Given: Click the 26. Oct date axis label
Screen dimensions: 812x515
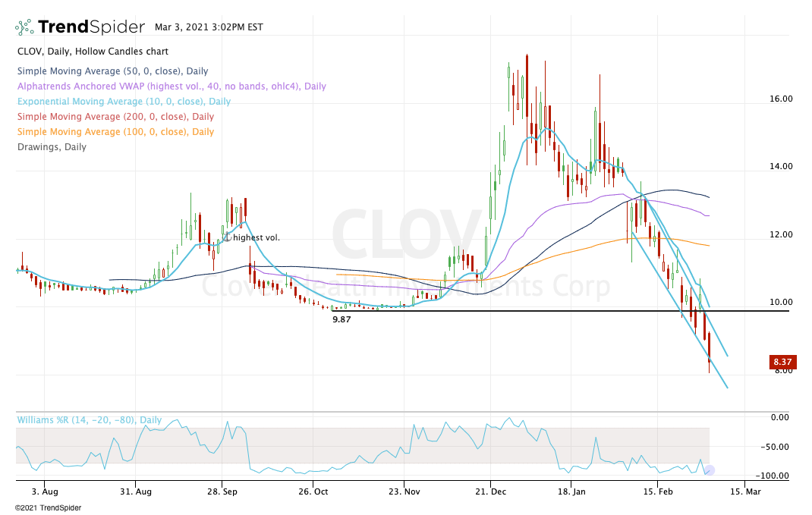Looking at the screenshot, I should click(x=313, y=491).
